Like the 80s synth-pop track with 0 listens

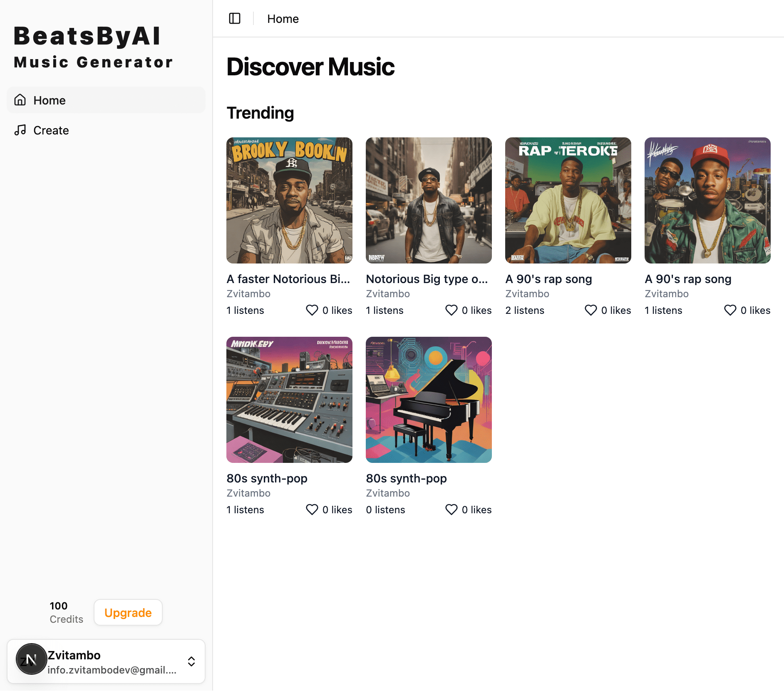coord(452,510)
